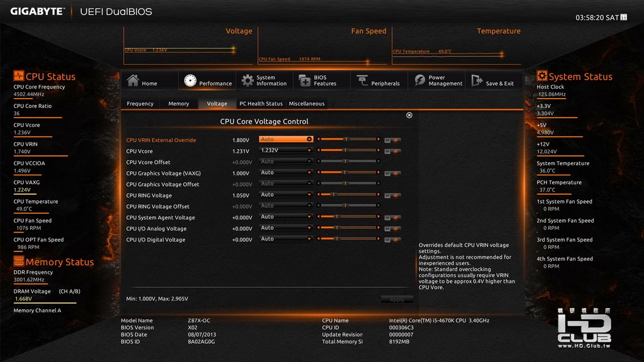This screenshot has height=362, width=644.
Task: Click the calendar icon beside the clock
Action: [x=624, y=17]
